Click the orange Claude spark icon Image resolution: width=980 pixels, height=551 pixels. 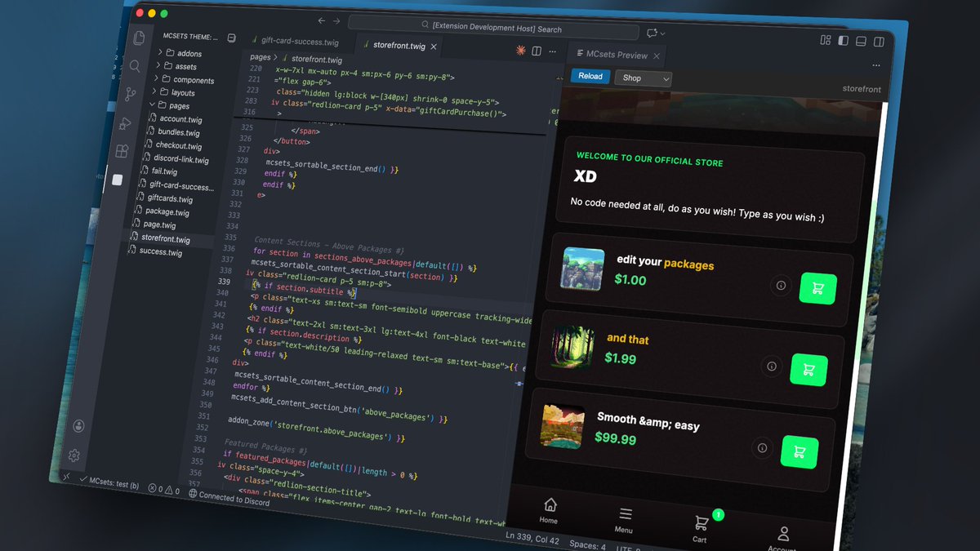521,50
